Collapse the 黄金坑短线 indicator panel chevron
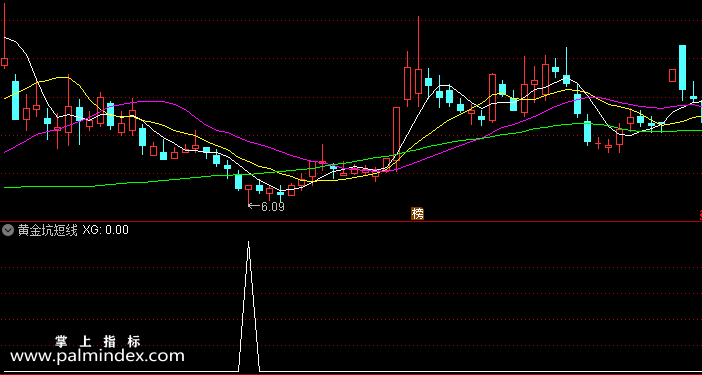702x375 pixels. pyautogui.click(x=8, y=230)
